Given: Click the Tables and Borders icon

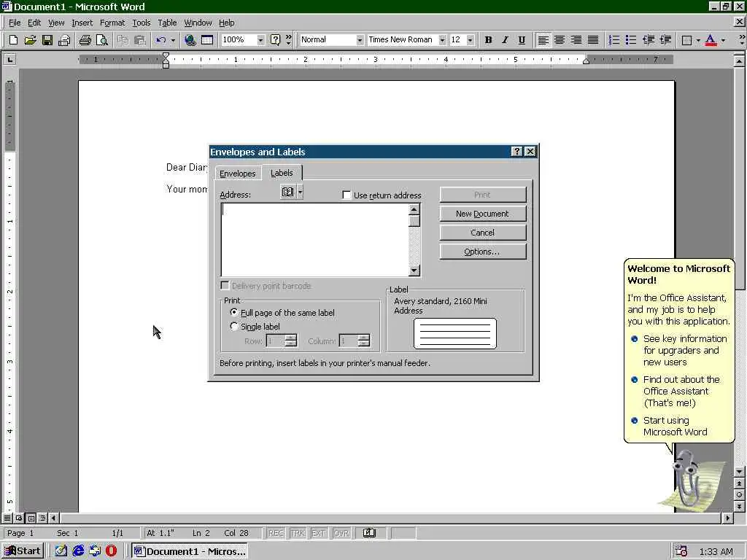Looking at the screenshot, I should tap(207, 40).
